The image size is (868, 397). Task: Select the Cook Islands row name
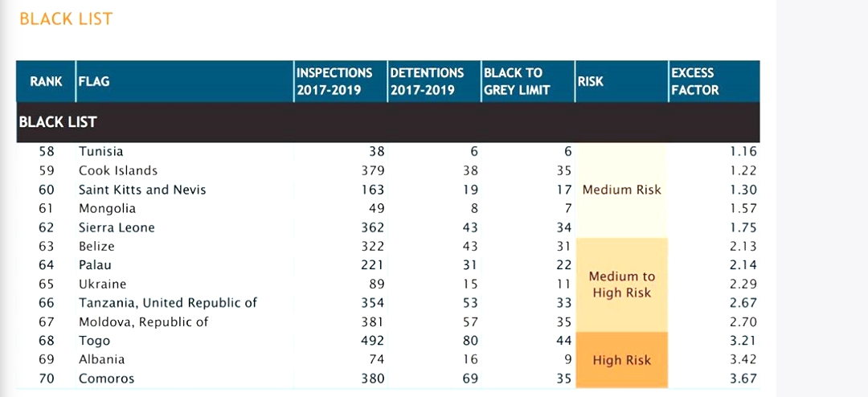[x=118, y=170]
